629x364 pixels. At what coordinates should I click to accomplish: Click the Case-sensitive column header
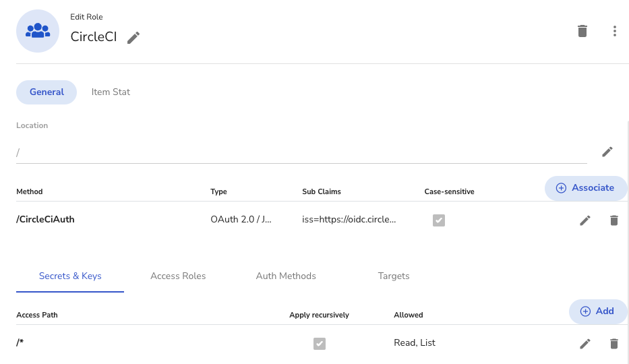[449, 191]
